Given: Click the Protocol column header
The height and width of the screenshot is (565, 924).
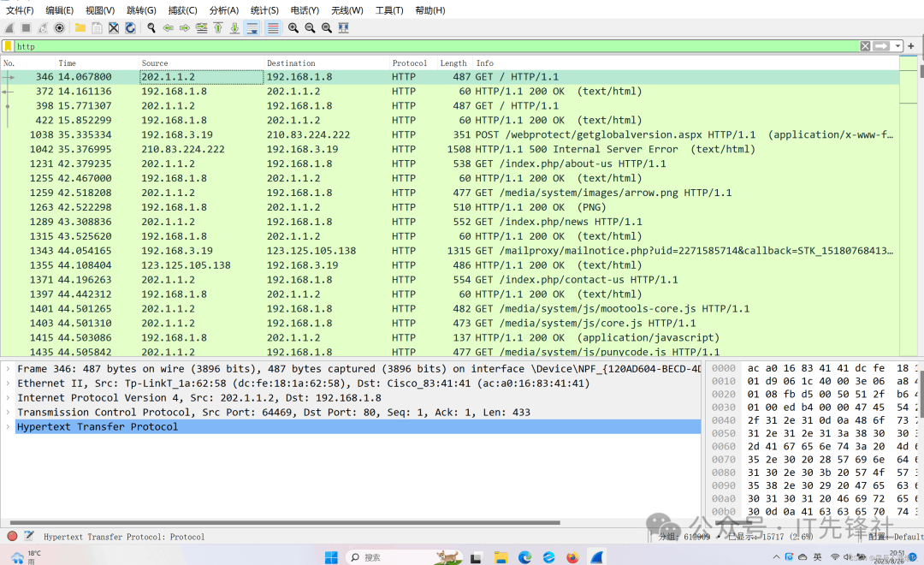Looking at the screenshot, I should pyautogui.click(x=410, y=63).
